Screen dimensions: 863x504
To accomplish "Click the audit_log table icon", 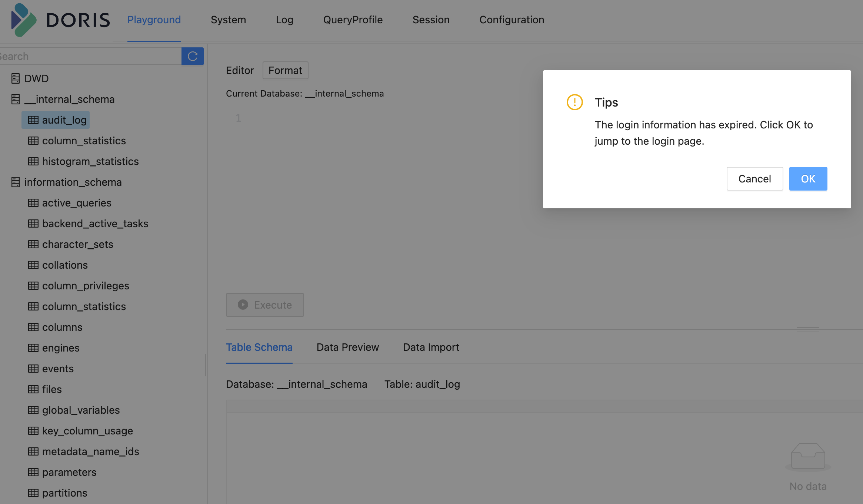I will click(x=33, y=120).
